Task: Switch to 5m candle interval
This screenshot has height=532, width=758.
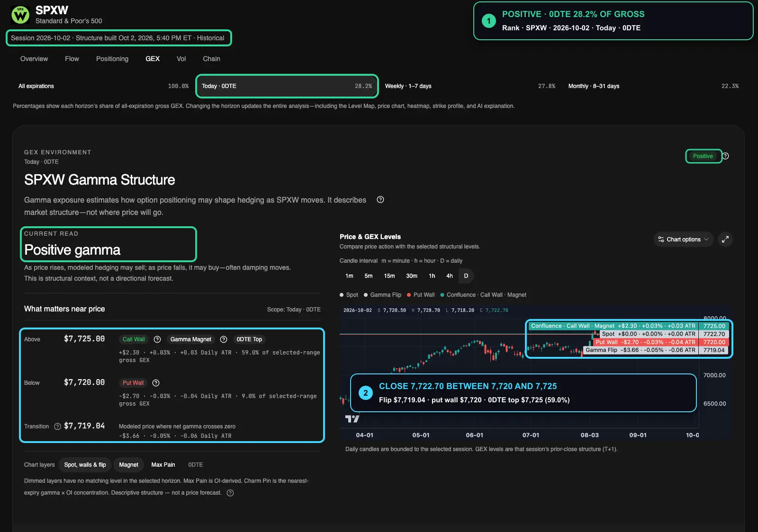Action: 369,276
